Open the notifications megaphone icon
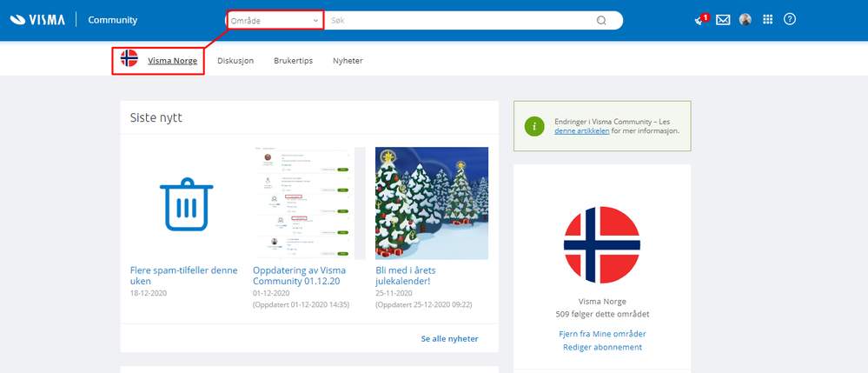Viewport: 868px width, 373px height. tap(701, 19)
